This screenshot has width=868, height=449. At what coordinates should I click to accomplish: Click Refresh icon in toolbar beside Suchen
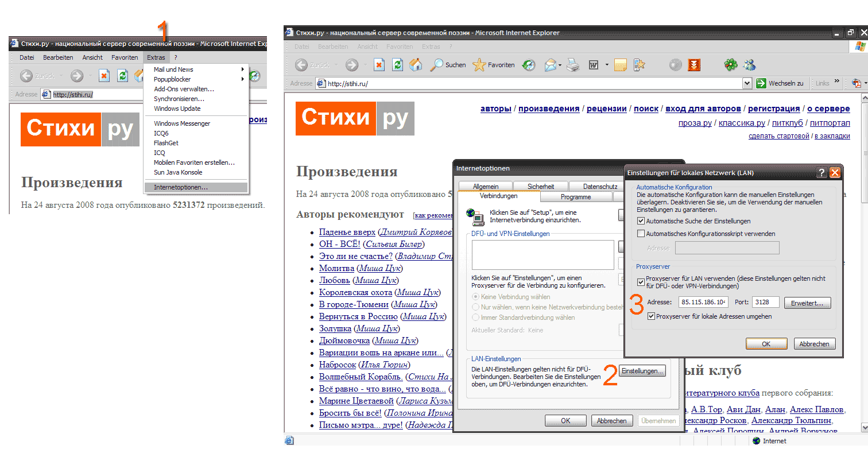(x=398, y=65)
